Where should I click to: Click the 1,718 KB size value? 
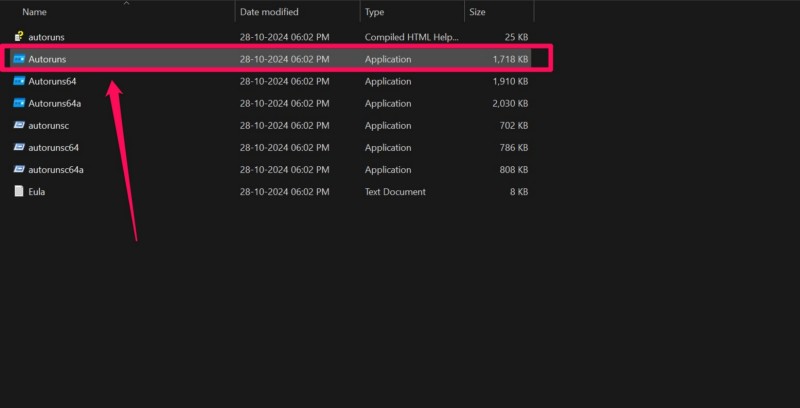(510, 59)
